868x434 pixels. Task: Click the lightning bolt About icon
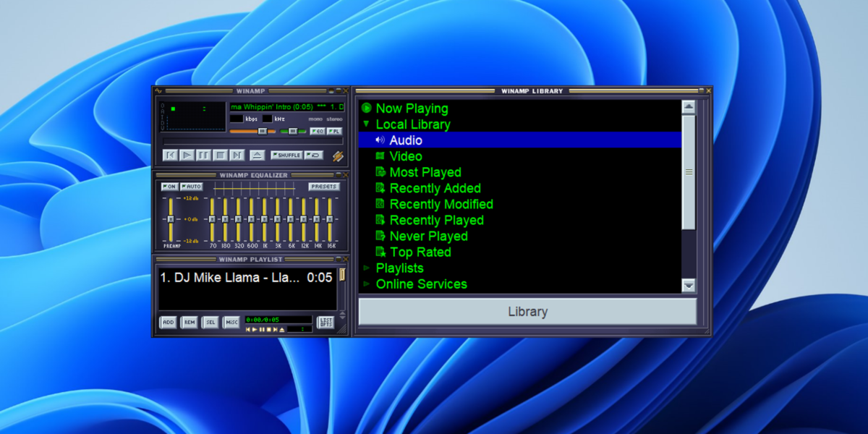click(338, 156)
